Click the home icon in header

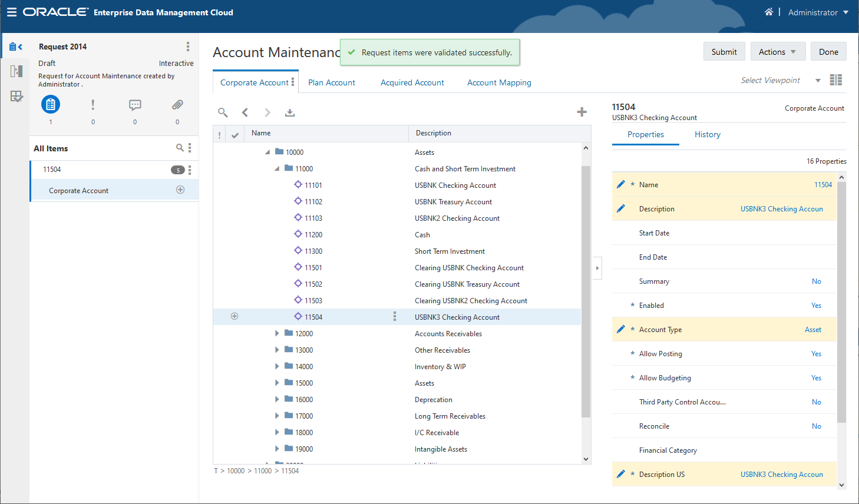[768, 12]
